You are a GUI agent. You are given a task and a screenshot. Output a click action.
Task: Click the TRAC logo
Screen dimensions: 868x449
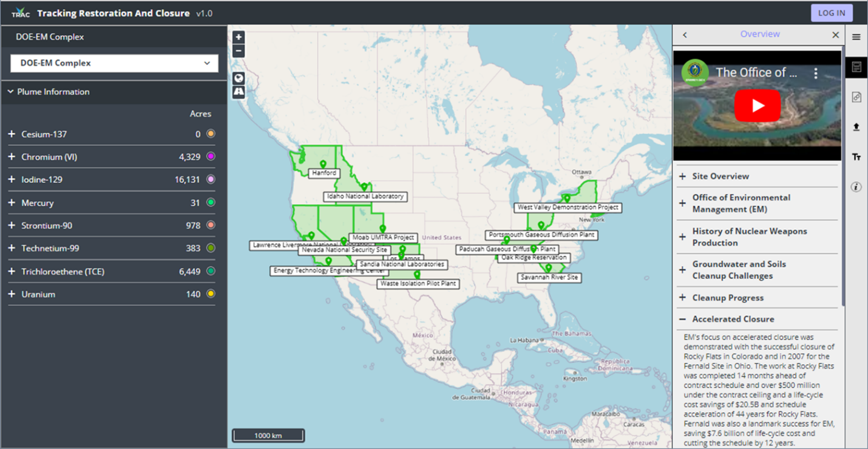click(x=20, y=12)
